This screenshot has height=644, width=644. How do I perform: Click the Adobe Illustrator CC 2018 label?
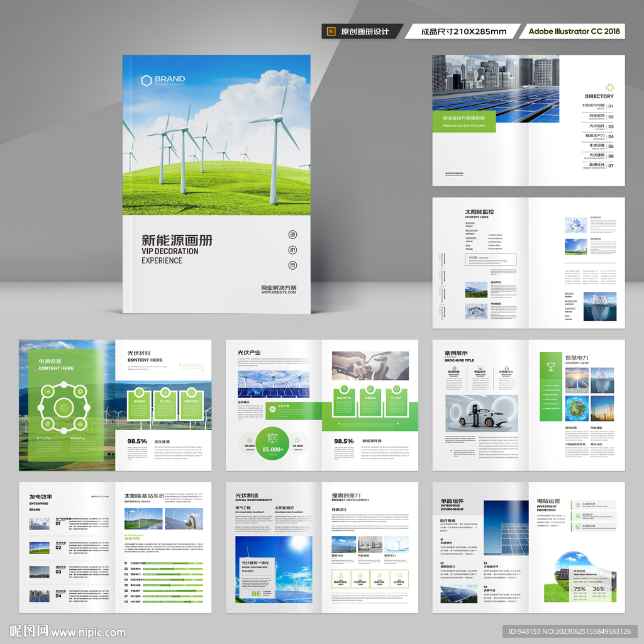pyautogui.click(x=574, y=31)
